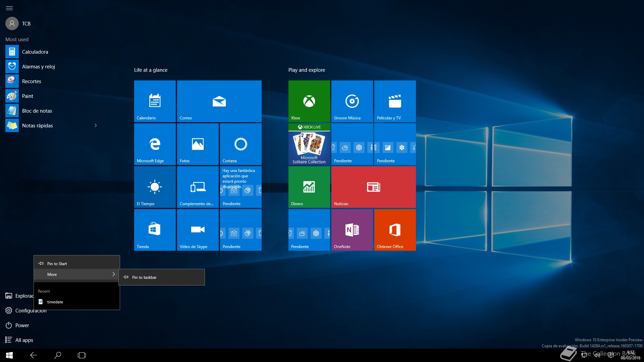Click the Most used heading
644x362 pixels.
(17, 39)
